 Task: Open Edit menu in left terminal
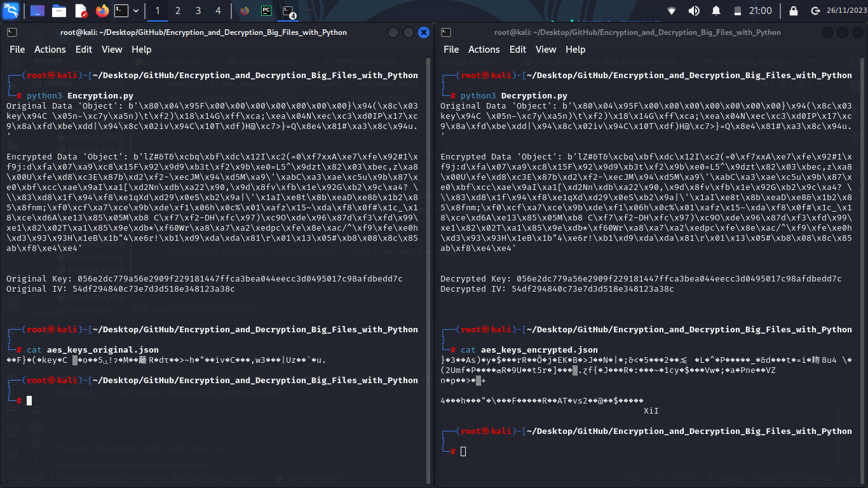[84, 49]
